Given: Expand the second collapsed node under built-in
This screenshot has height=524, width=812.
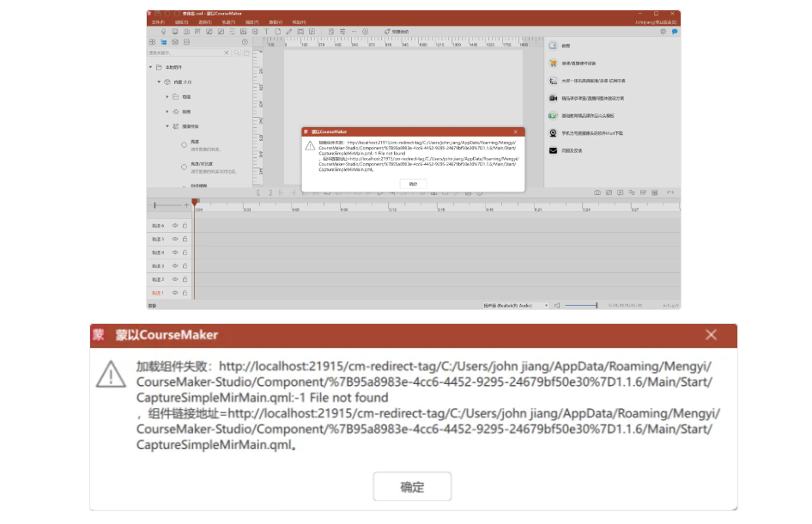Looking at the screenshot, I should tap(167, 112).
